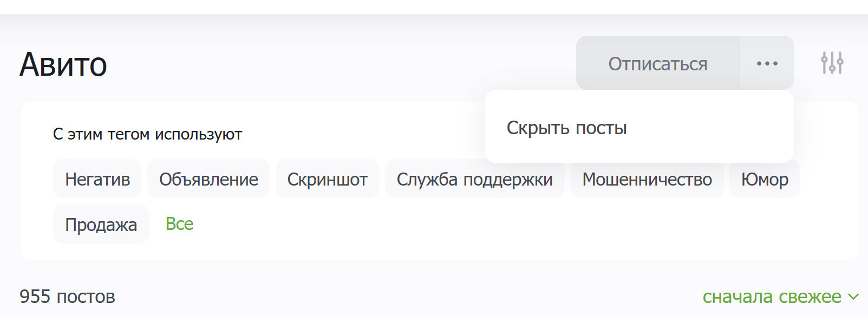Open the feed filter settings sliders icon
The height and width of the screenshot is (317, 868).
point(832,63)
